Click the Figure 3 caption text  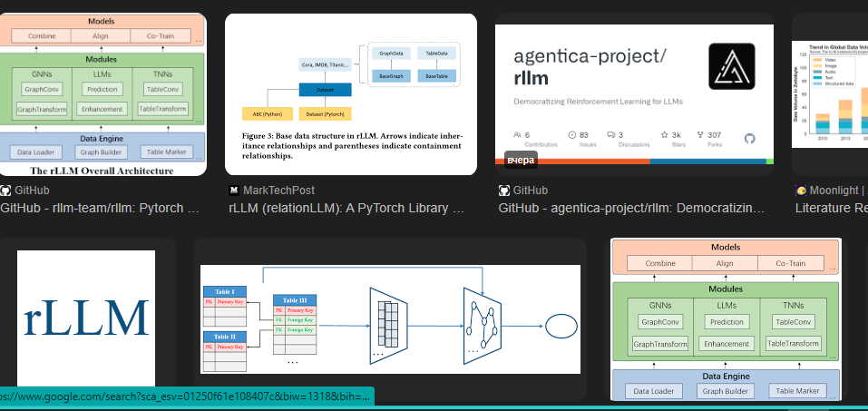(x=352, y=146)
